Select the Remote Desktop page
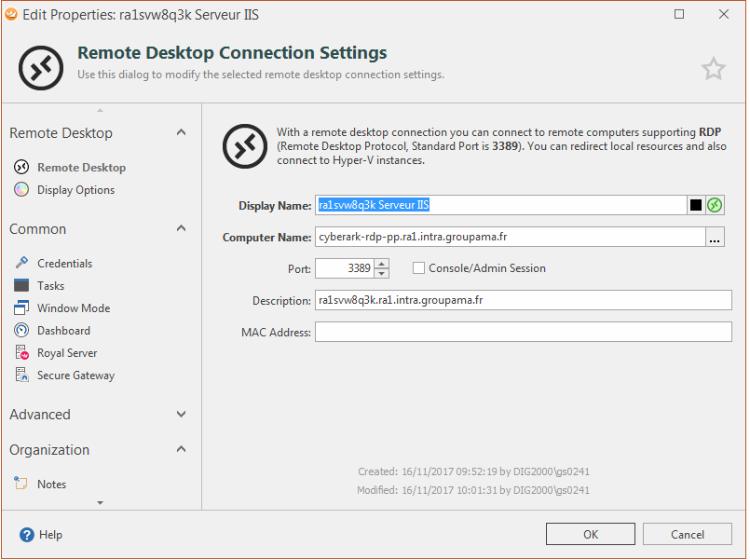 [81, 168]
